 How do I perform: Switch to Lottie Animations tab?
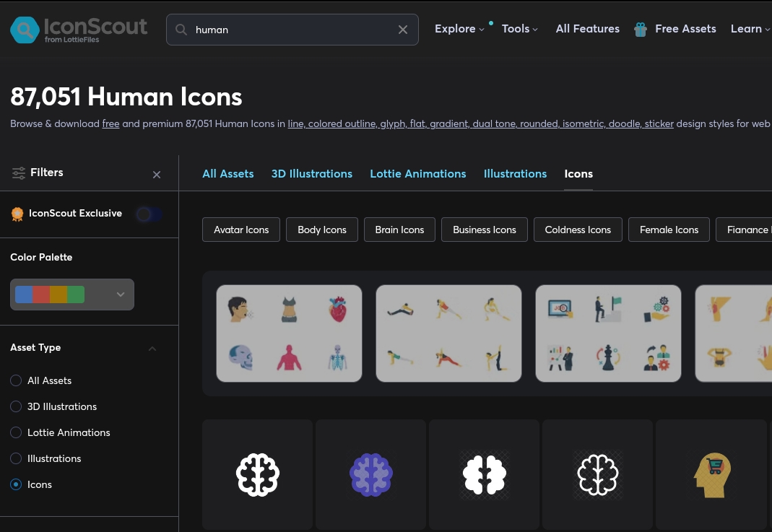click(418, 174)
